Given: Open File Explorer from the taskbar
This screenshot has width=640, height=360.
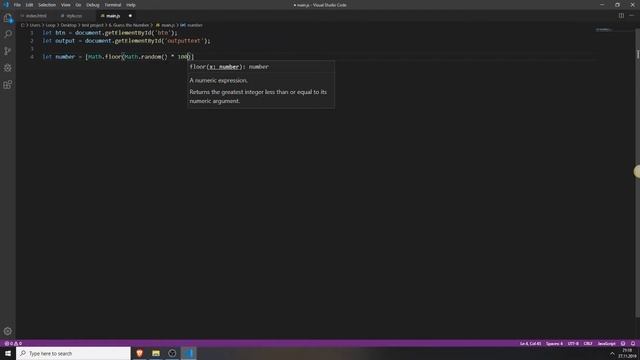Looking at the screenshot, I should point(156,353).
